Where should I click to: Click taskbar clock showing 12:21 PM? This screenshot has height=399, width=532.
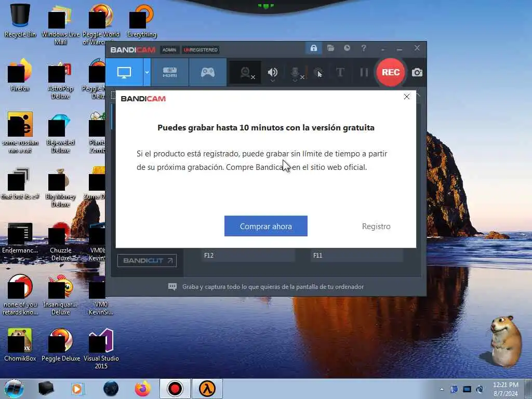pos(506,389)
